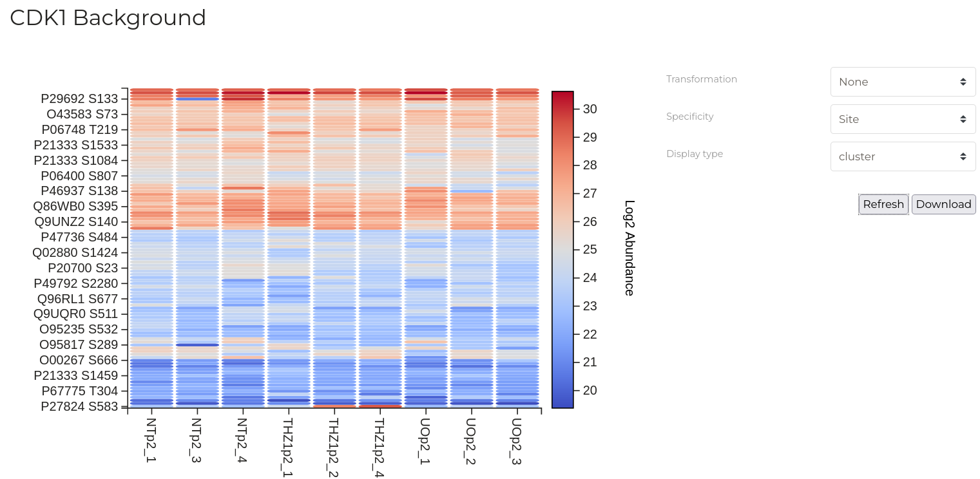Click the P29692 S133 row label
The width and height of the screenshot is (980, 479).
79,99
